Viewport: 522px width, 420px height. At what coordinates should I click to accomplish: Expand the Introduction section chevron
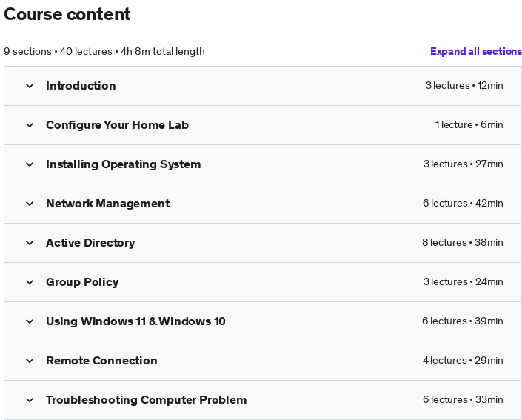coord(30,86)
